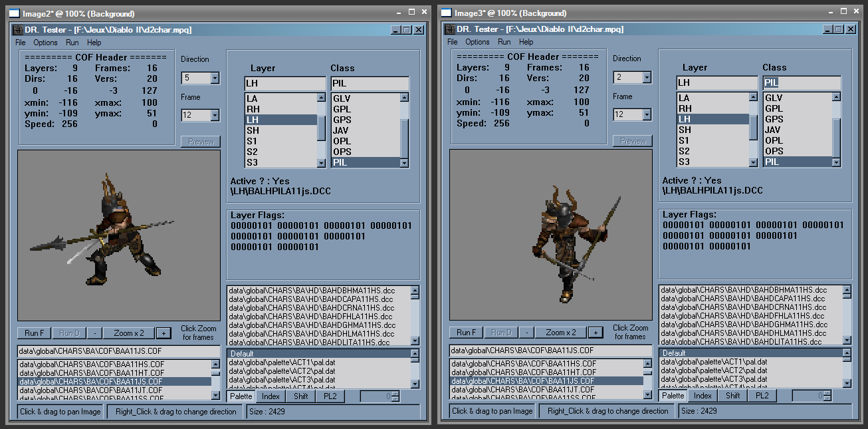Switch to the Shift tab in Image2
Screen dimensions: 868x429
click(300, 396)
